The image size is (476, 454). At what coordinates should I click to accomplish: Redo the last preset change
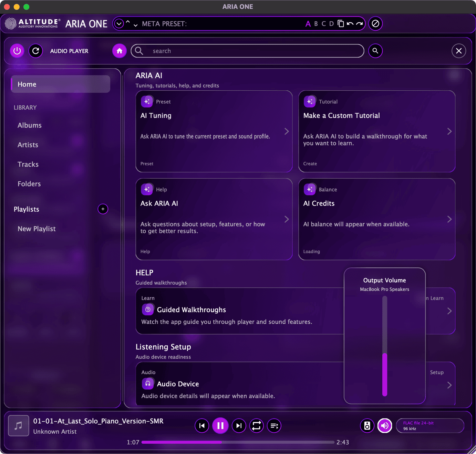pyautogui.click(x=359, y=24)
